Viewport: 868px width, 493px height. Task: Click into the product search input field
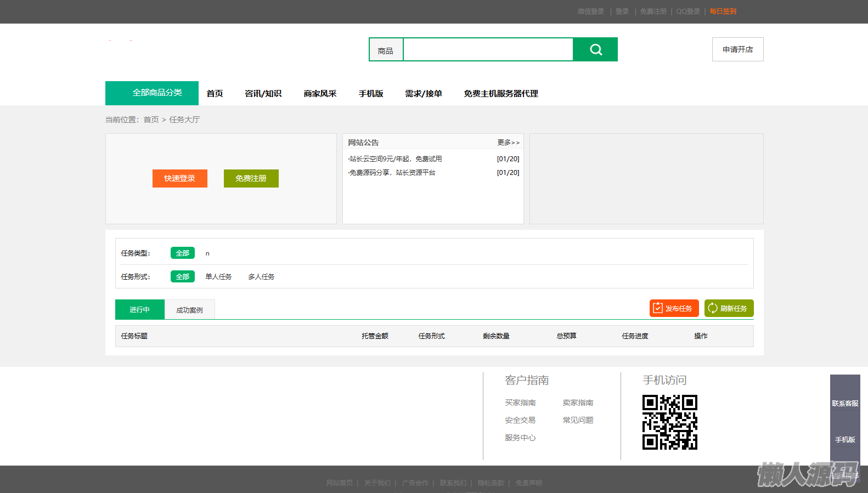tap(488, 50)
